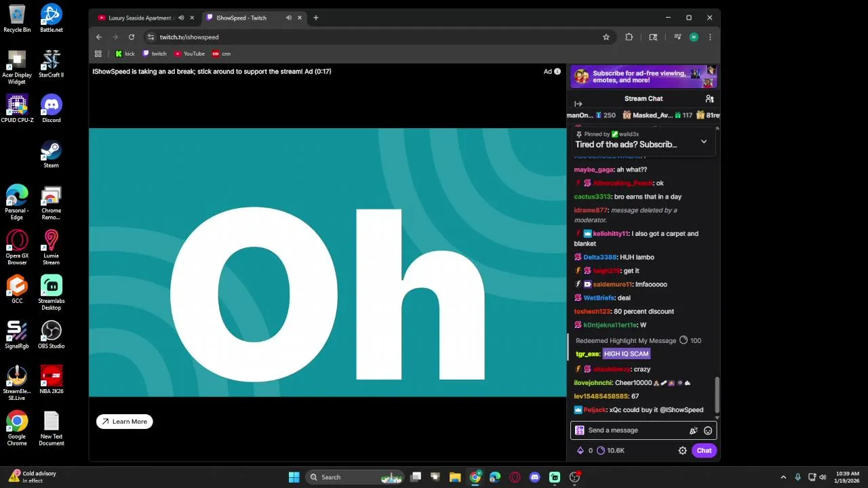Open the chat community users list
868x488 pixels.
[x=709, y=99]
